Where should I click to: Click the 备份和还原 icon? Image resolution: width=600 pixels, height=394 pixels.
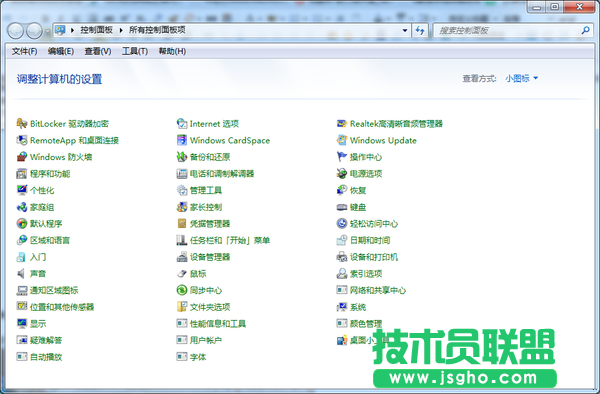[x=182, y=157]
